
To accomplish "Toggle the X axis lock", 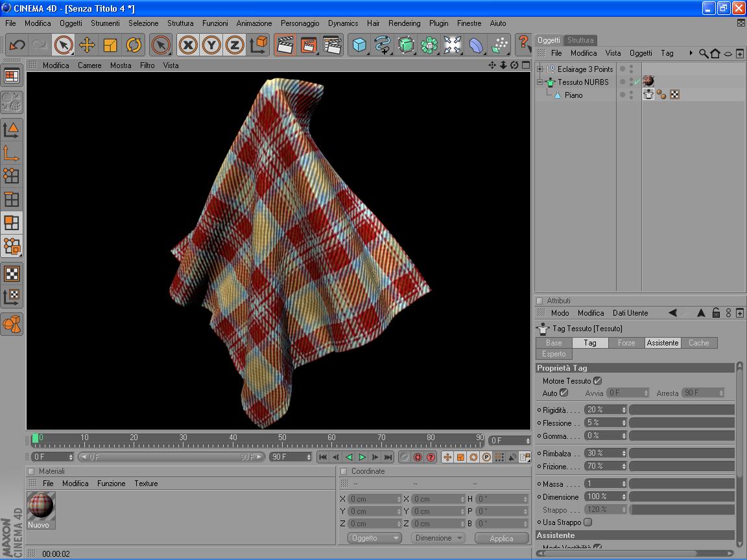I will [x=188, y=45].
